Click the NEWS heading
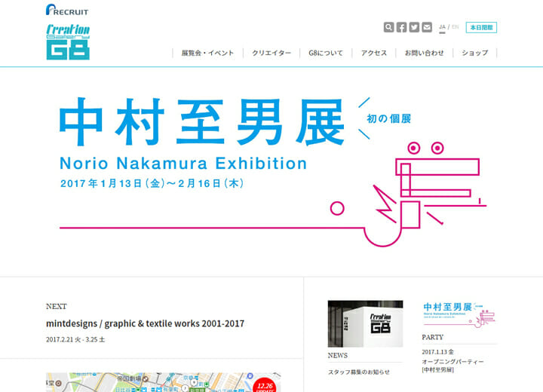This screenshot has height=392, width=543. 338,356
